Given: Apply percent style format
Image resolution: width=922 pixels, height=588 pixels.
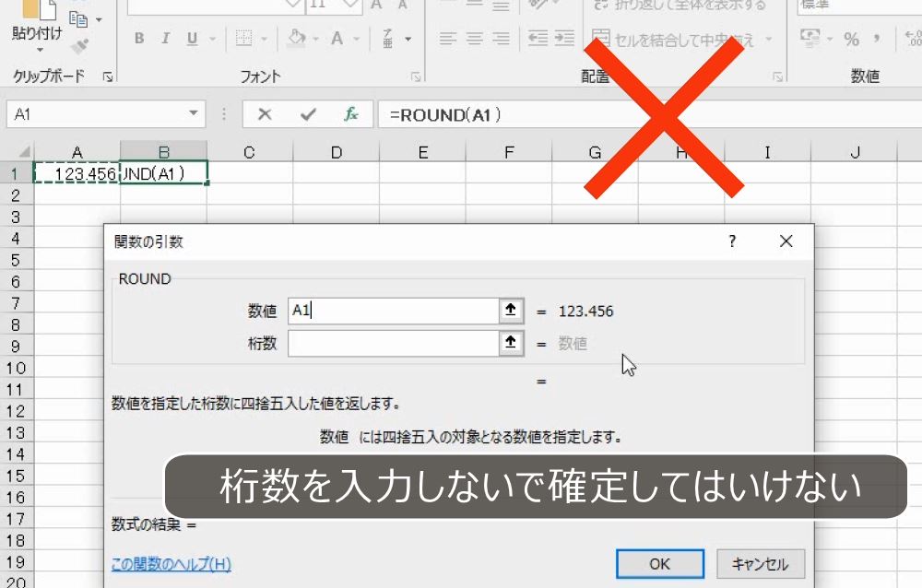Looking at the screenshot, I should pos(851,40).
